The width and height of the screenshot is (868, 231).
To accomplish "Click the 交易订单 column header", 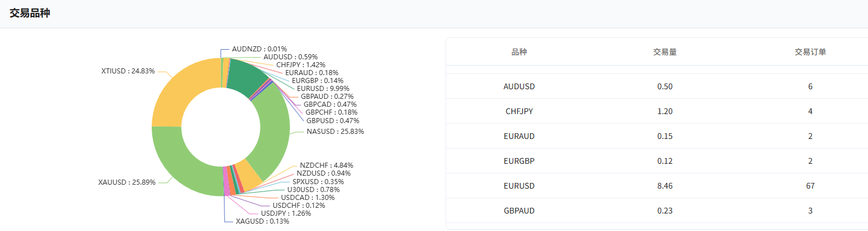I will tap(810, 52).
